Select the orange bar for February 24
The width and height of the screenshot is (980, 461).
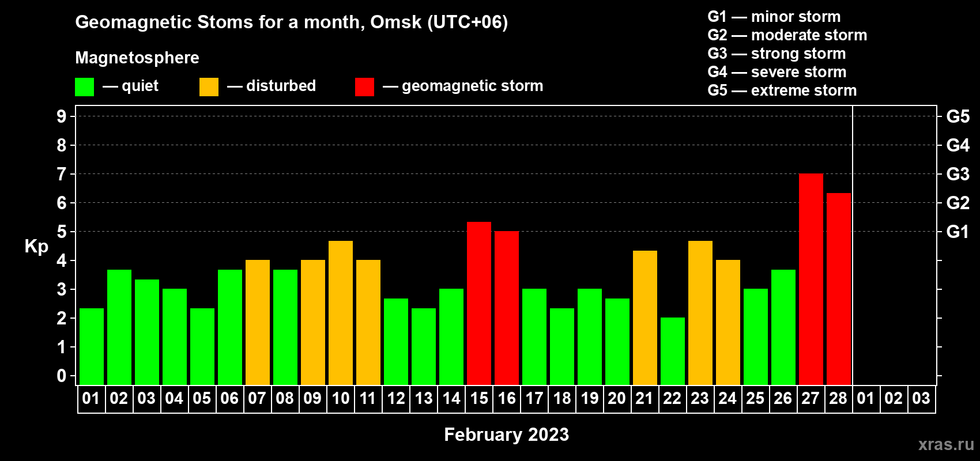tap(728, 322)
